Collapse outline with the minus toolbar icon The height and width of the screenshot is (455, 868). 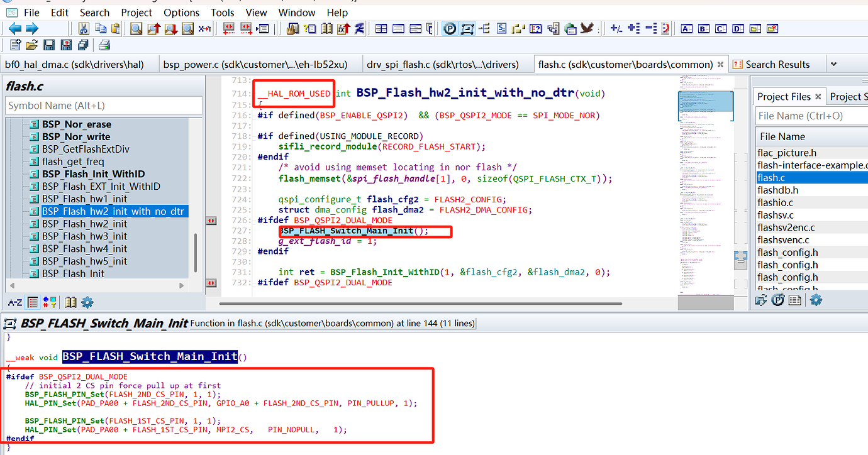pyautogui.click(x=650, y=28)
